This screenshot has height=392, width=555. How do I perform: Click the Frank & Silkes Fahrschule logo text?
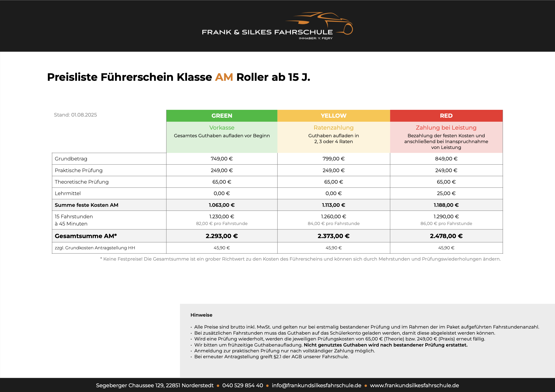point(267,32)
